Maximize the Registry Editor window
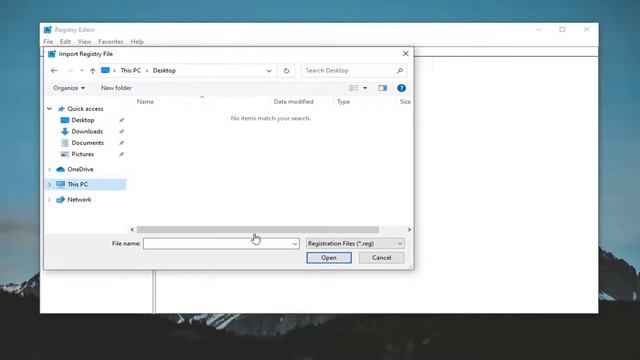The image size is (640, 360). pos(562,29)
